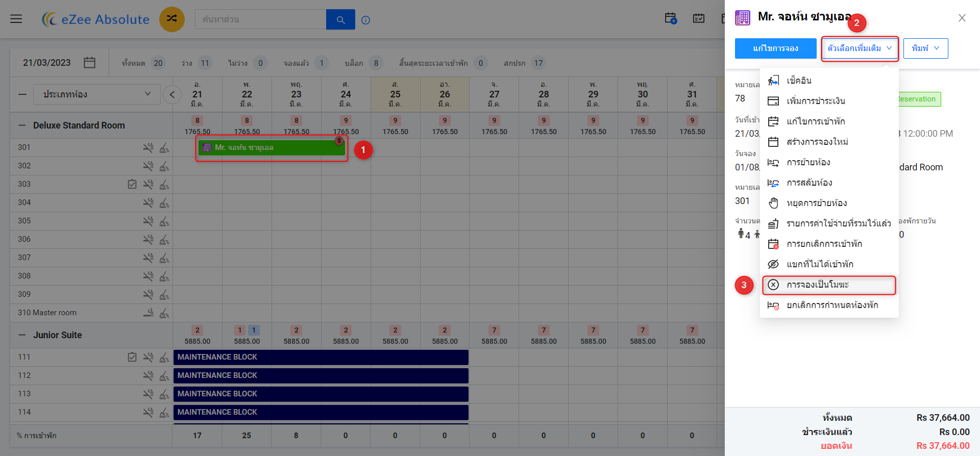This screenshot has width=980, height=456.
Task: Click the no-smoking icon for room 308
Action: (x=148, y=276)
